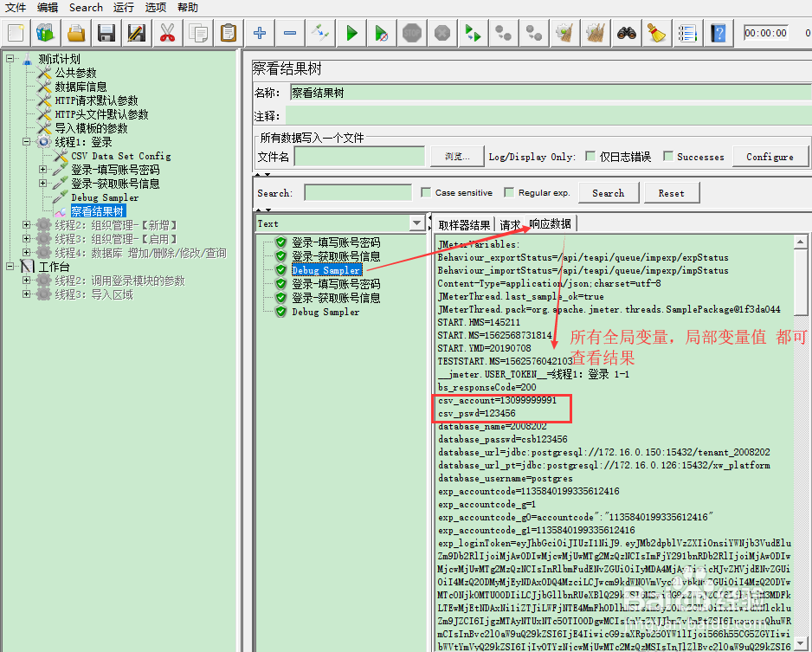The image size is (812, 652).
Task: Click Remote shutdown all icon
Action: tap(534, 33)
